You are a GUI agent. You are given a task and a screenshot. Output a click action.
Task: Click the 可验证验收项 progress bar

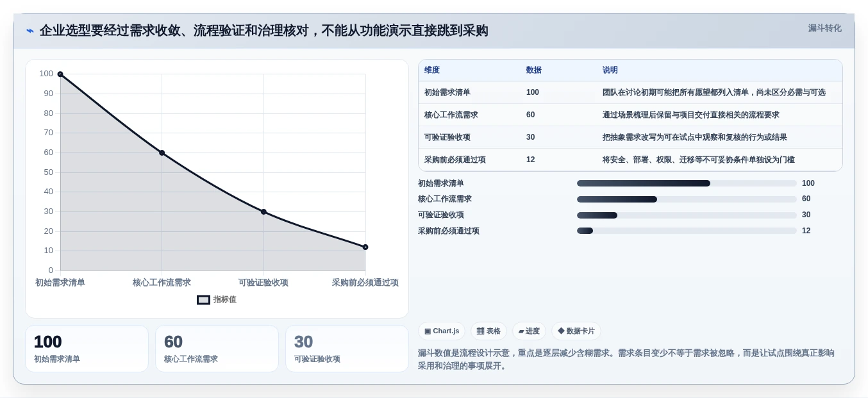point(687,215)
